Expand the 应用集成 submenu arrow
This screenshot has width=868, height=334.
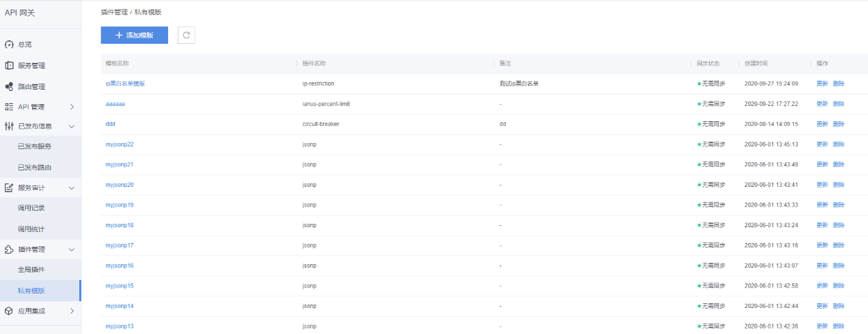(x=72, y=311)
